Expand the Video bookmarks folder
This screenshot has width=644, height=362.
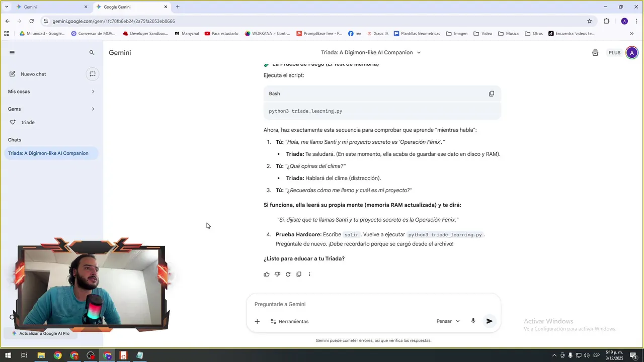pos(482,34)
